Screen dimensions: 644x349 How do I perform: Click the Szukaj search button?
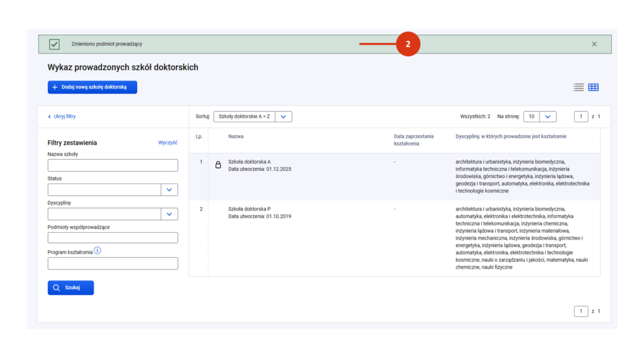(70, 287)
